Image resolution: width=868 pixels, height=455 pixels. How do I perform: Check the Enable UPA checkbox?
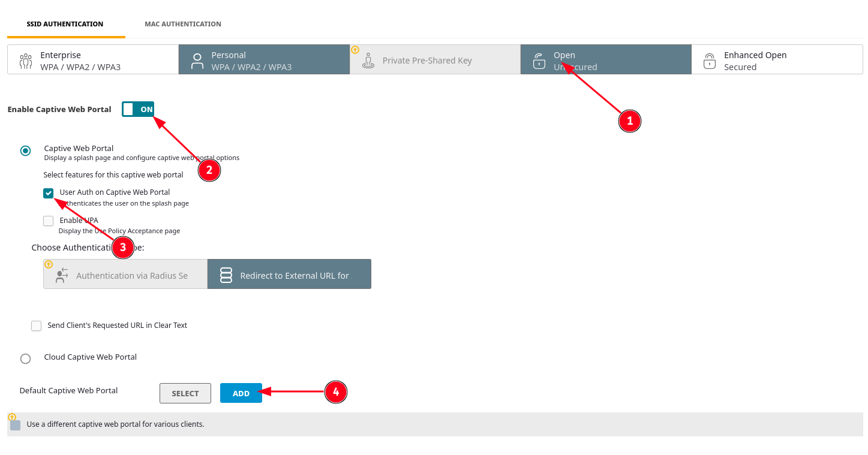(x=49, y=221)
